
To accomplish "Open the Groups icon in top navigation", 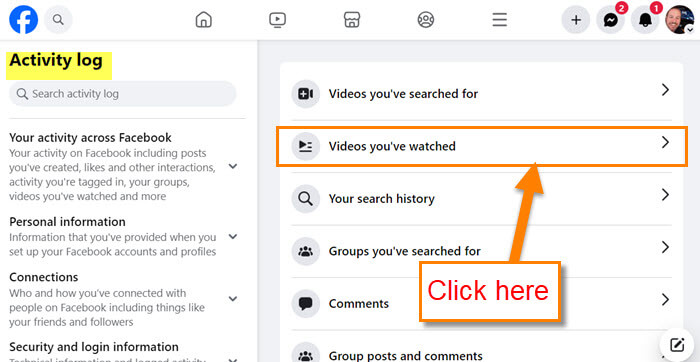I will tap(425, 20).
